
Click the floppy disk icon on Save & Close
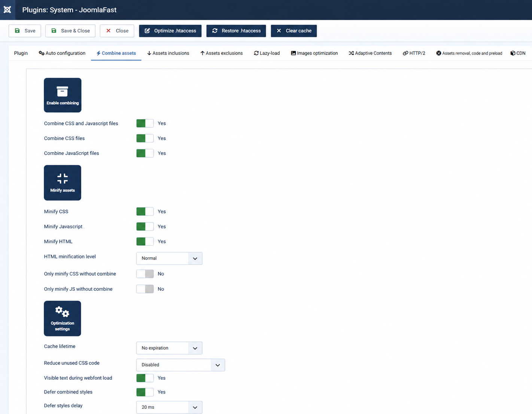(54, 31)
